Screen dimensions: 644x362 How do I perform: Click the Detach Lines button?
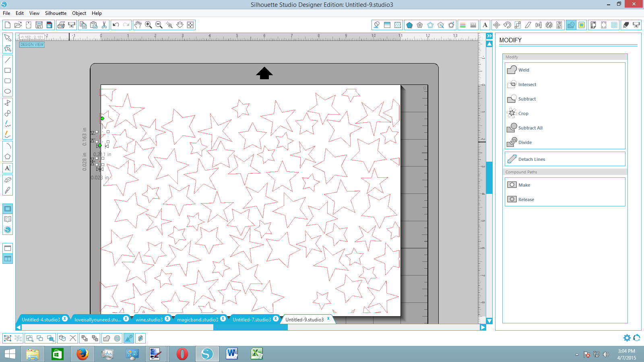point(565,159)
